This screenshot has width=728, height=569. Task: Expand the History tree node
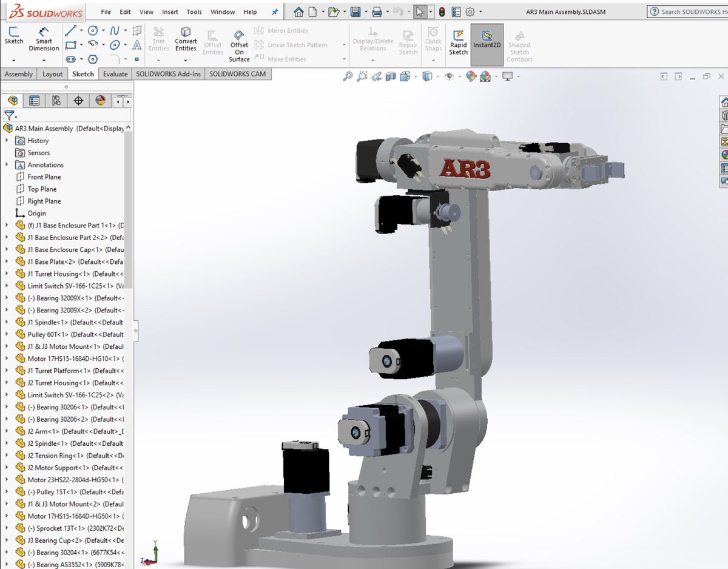pyautogui.click(x=6, y=140)
